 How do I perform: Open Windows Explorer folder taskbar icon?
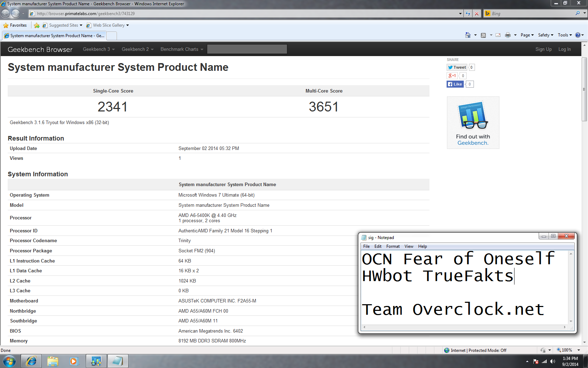(53, 361)
